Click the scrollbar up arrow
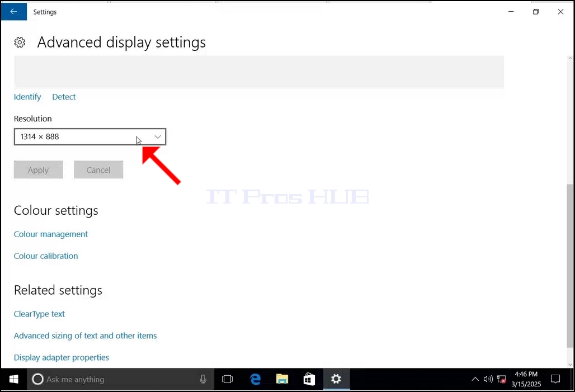 pyautogui.click(x=570, y=58)
